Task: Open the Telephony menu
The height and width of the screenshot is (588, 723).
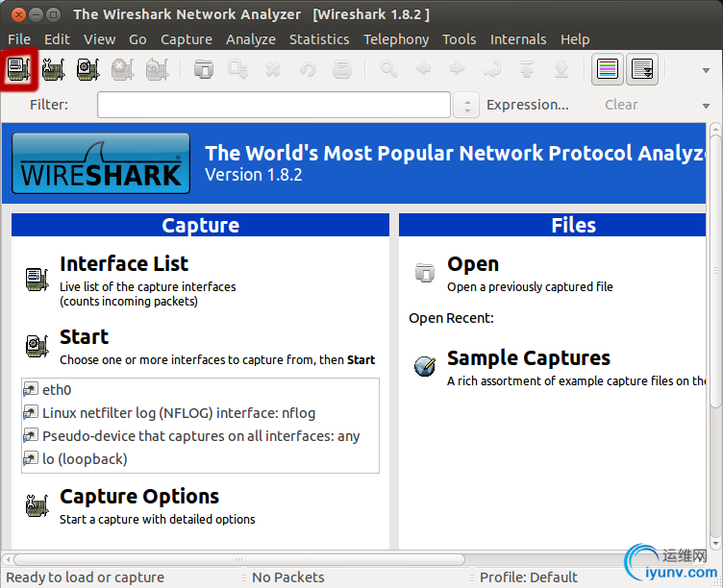Action: click(x=396, y=39)
